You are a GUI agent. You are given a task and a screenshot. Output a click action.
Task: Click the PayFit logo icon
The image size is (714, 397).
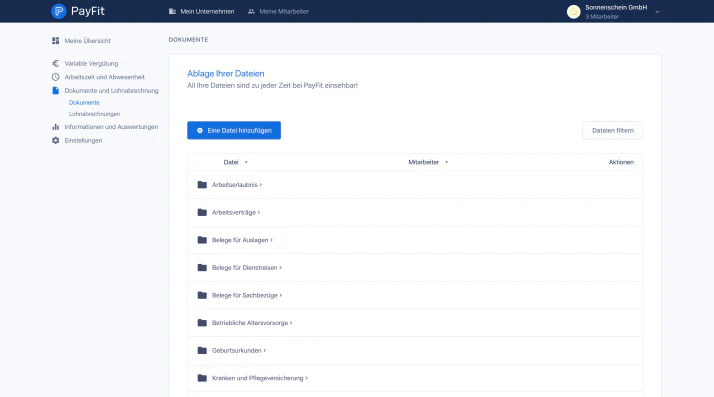58,11
